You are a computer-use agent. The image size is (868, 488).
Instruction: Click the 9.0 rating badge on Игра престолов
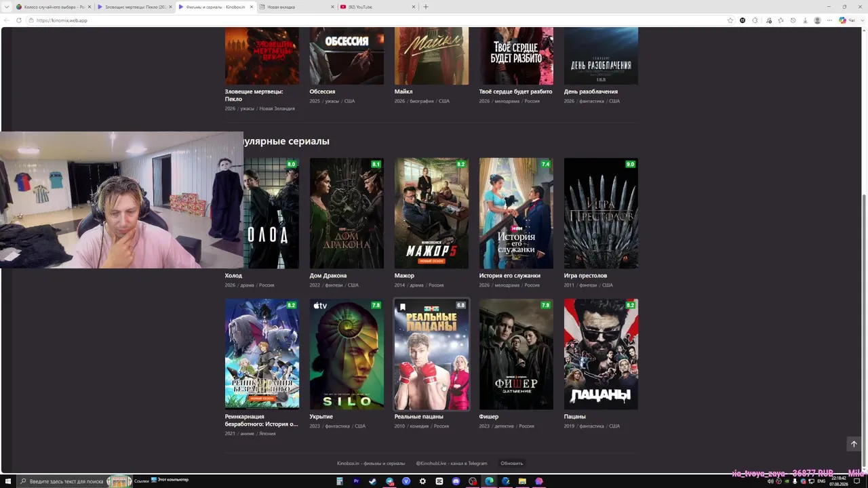click(630, 165)
